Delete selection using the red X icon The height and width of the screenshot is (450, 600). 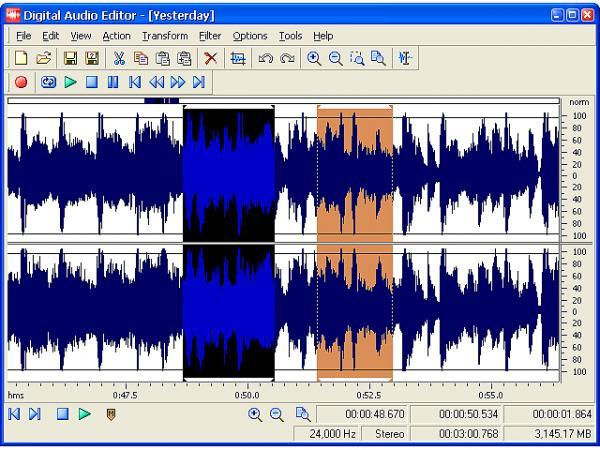tap(210, 59)
